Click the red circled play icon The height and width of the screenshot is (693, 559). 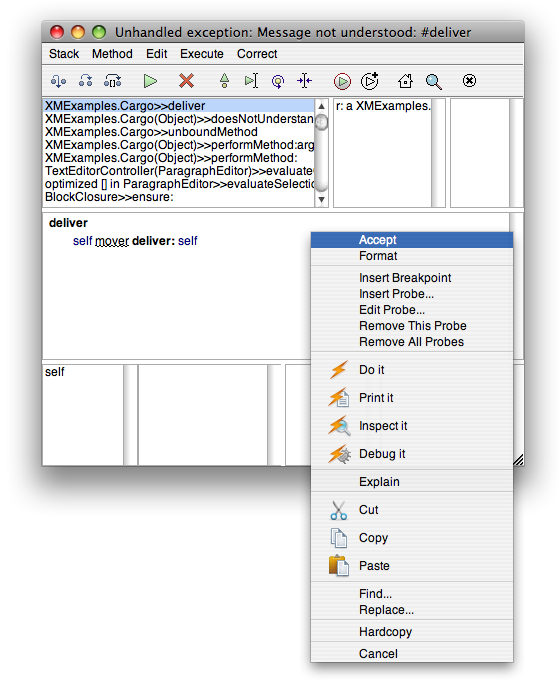click(342, 81)
